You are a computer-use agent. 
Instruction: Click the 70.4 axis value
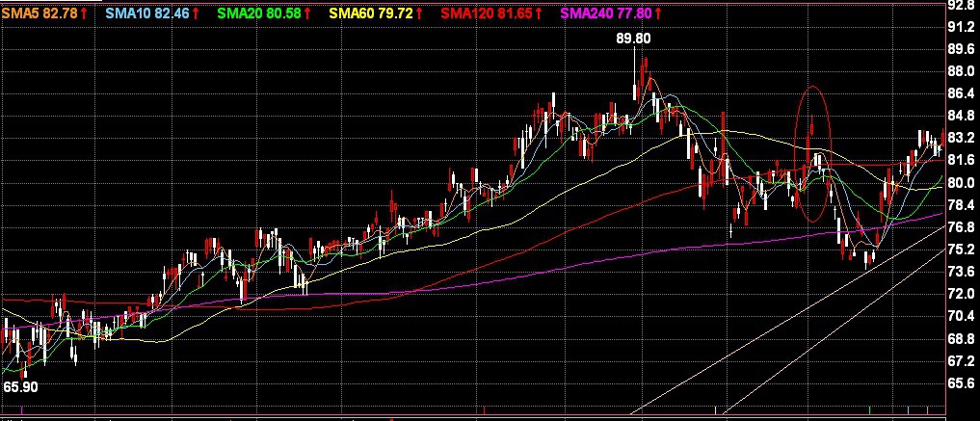[961, 316]
